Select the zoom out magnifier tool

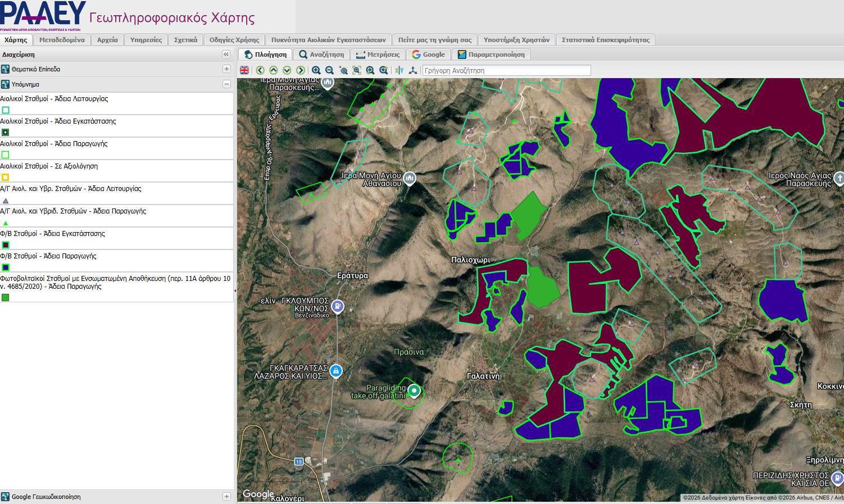[x=330, y=70]
